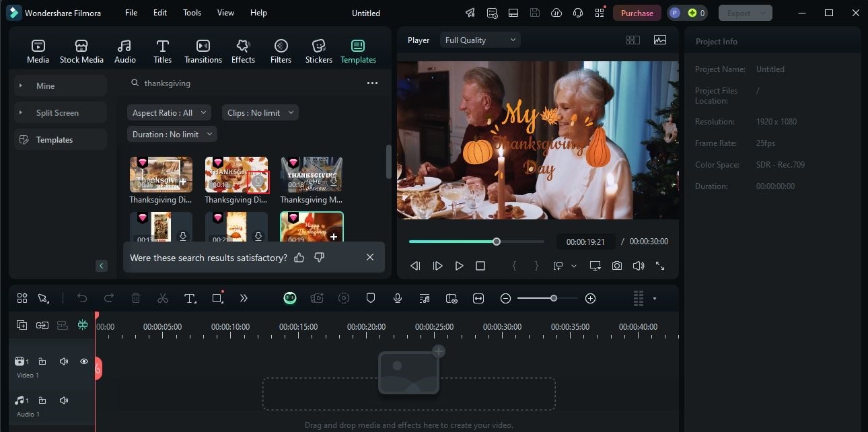Play the preview video
The height and width of the screenshot is (432, 868).
click(x=460, y=266)
